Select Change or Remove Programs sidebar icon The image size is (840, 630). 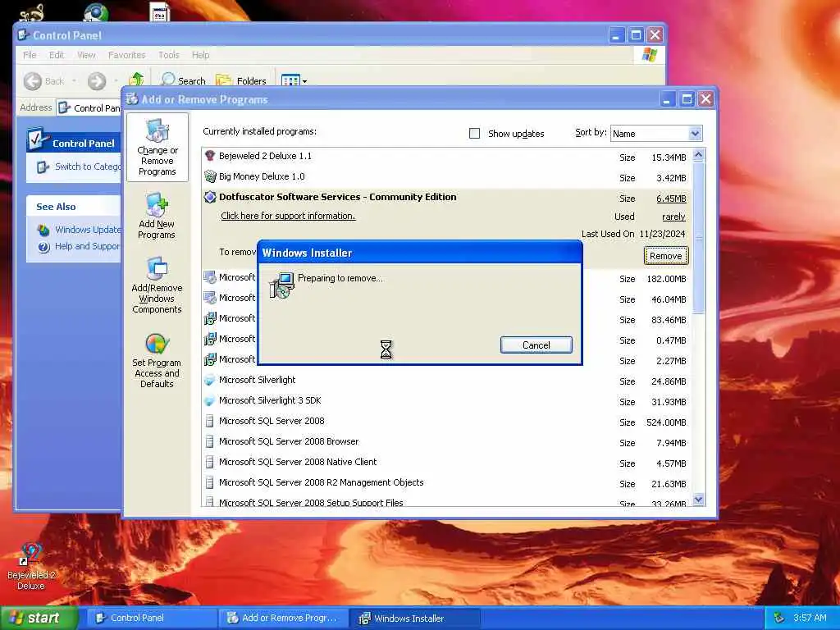157,148
